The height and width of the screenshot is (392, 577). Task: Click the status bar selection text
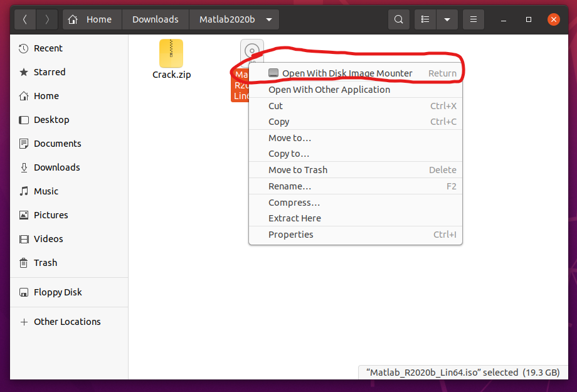tap(463, 373)
